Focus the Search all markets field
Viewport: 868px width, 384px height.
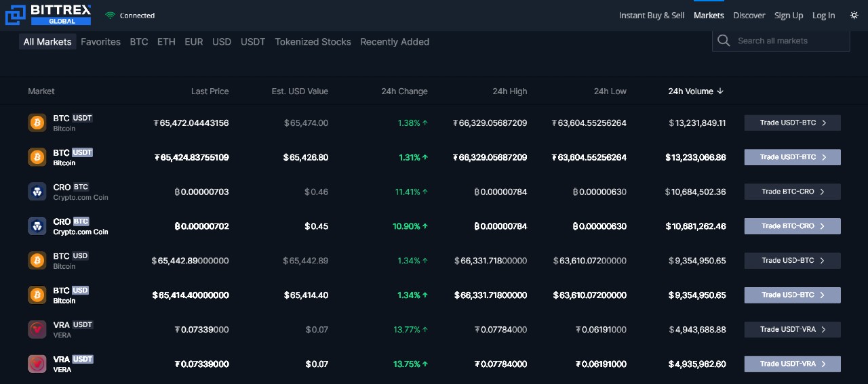pos(781,41)
